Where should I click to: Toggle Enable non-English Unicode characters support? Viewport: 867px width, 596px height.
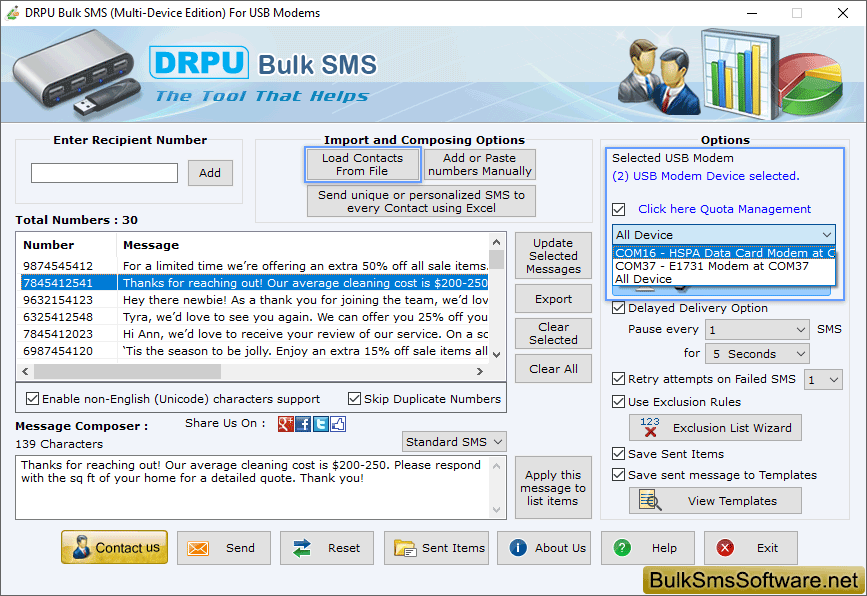click(x=33, y=399)
